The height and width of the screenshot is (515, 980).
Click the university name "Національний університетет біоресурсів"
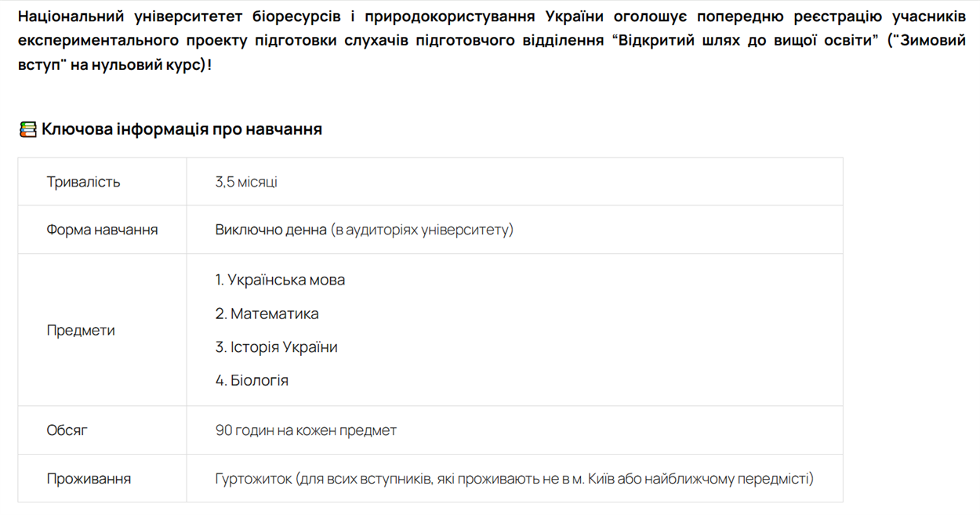(x=179, y=16)
